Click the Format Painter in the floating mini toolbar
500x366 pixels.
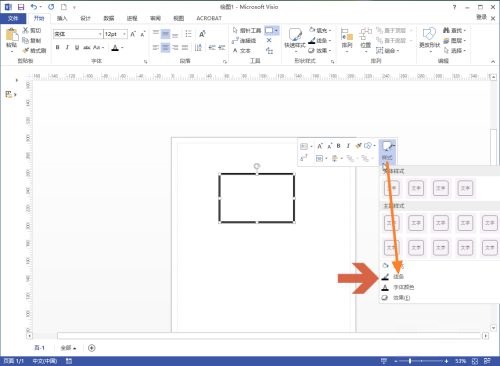pyautogui.click(x=358, y=146)
